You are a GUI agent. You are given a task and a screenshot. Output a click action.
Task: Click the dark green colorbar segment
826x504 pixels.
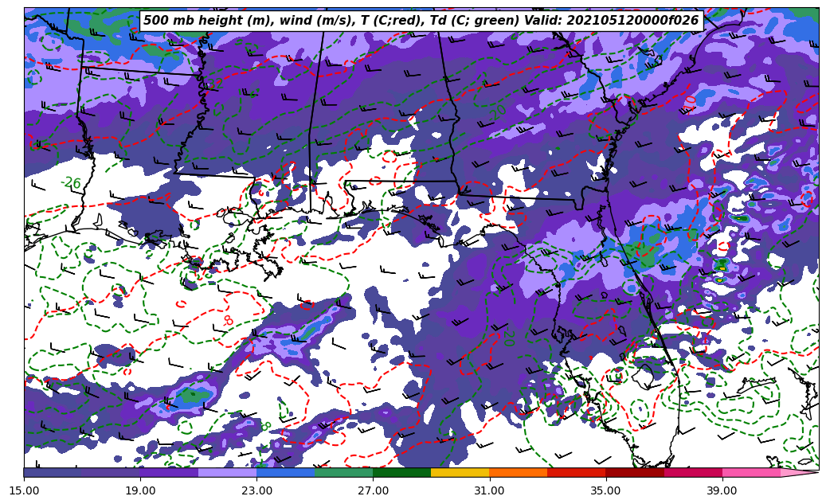(401, 473)
